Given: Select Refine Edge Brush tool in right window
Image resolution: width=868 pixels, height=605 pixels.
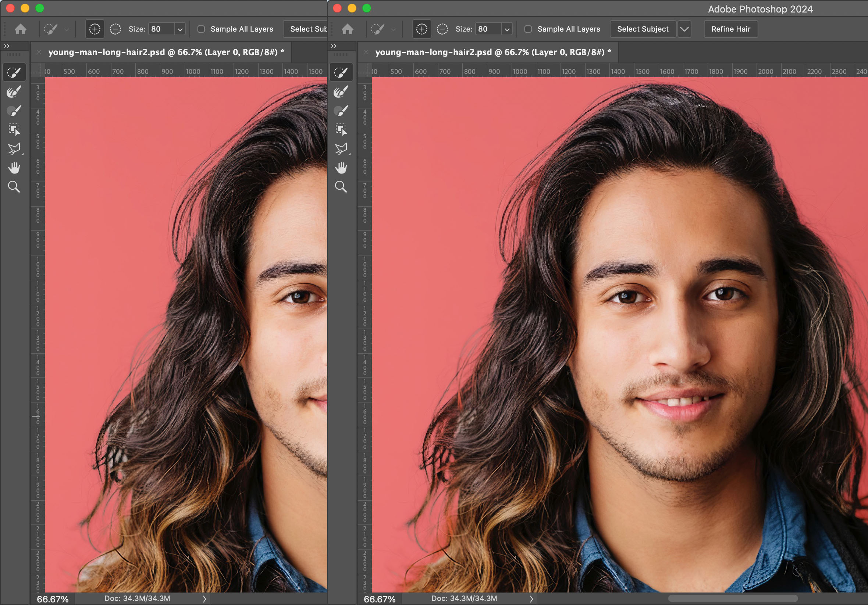Looking at the screenshot, I should [x=341, y=92].
